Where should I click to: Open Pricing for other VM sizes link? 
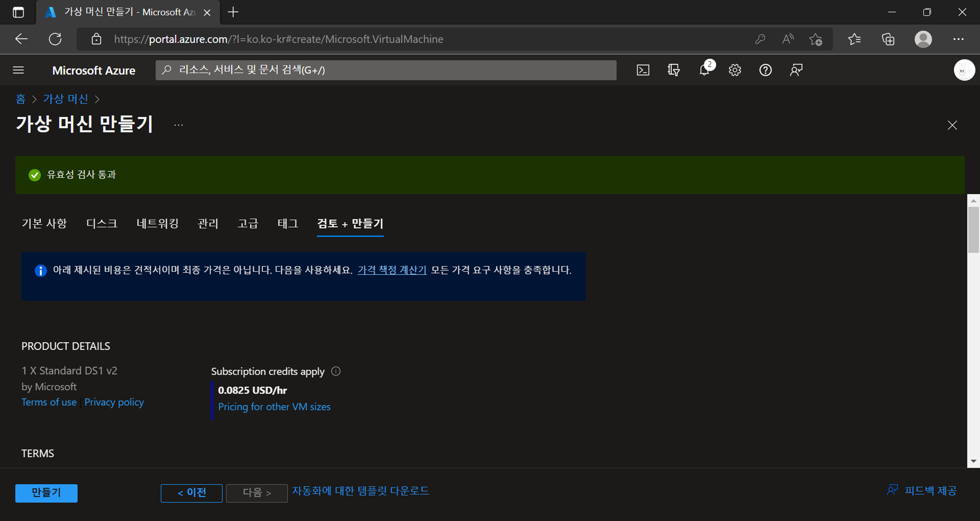[x=274, y=407]
